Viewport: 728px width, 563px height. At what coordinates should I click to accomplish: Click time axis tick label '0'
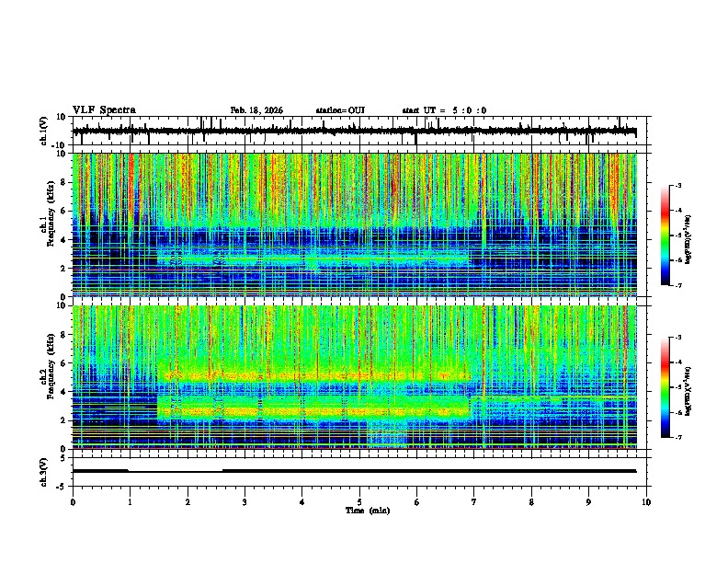click(73, 502)
